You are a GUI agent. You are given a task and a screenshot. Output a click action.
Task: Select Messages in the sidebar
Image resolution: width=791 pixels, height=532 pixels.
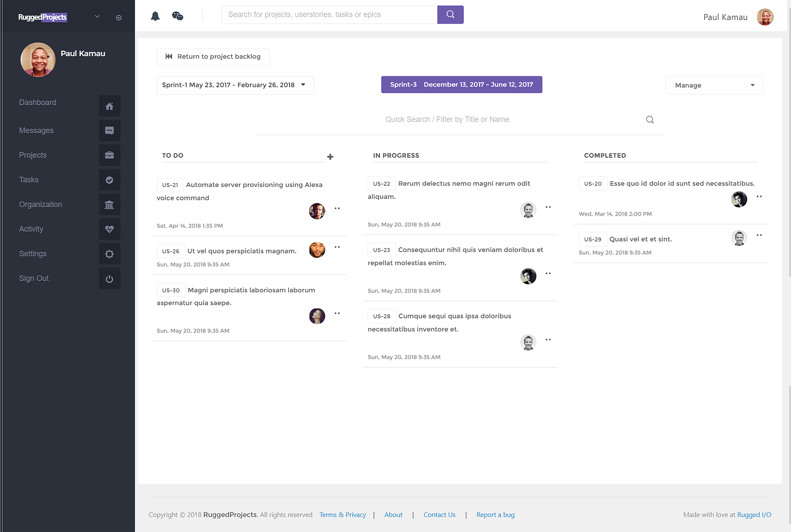coord(36,131)
